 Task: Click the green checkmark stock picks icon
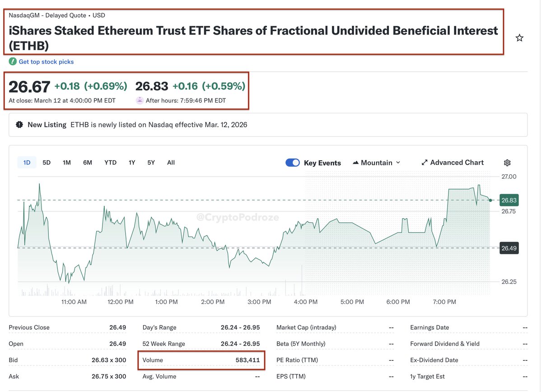(13, 62)
